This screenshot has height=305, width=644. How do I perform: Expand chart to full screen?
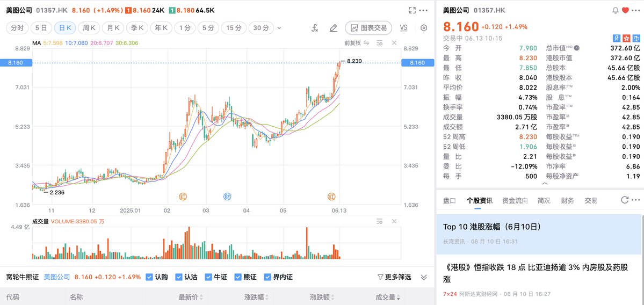pyautogui.click(x=413, y=10)
